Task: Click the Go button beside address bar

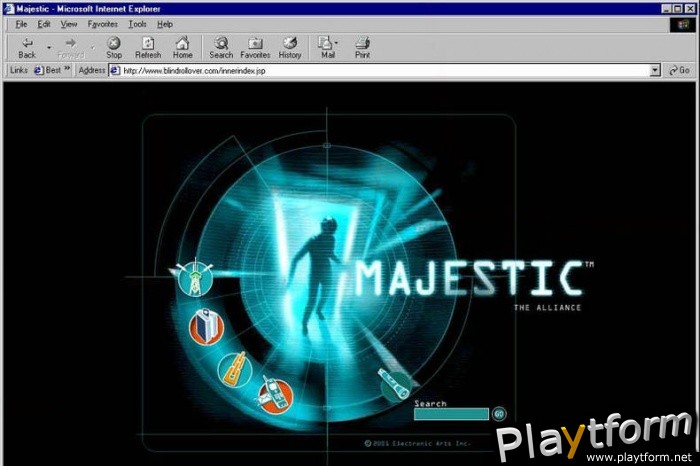Action: [x=679, y=70]
